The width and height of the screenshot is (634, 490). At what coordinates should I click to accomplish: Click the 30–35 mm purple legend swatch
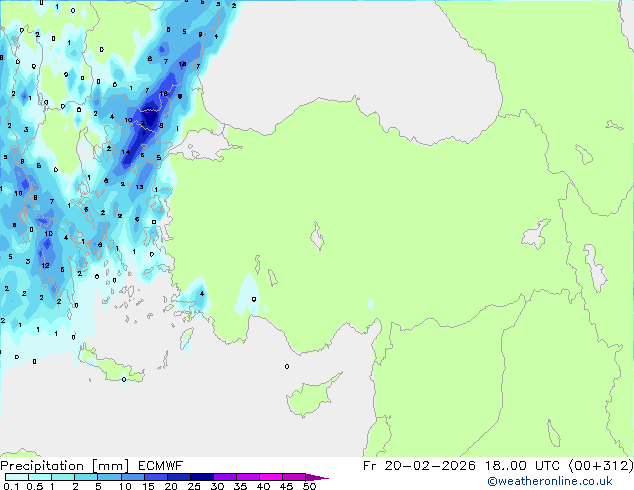[224, 477]
